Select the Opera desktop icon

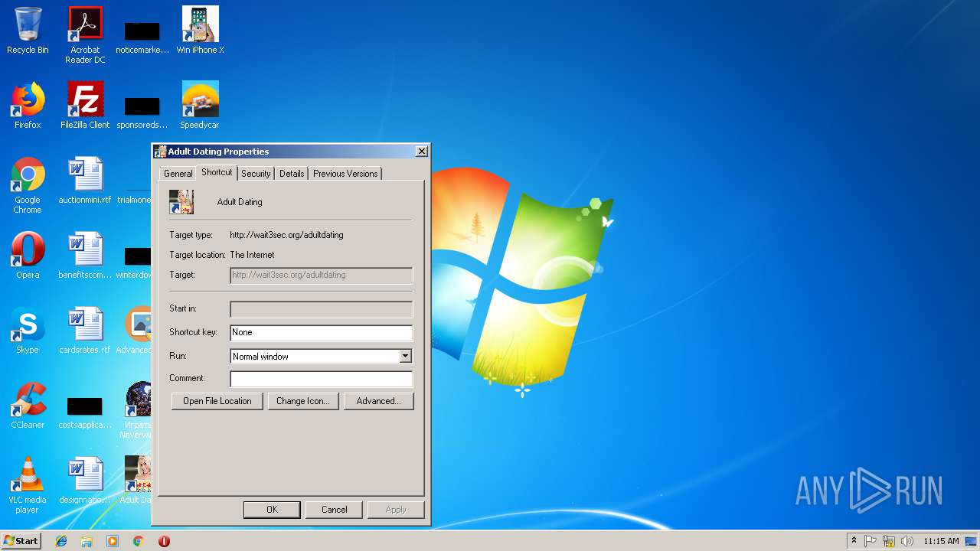[x=28, y=256]
